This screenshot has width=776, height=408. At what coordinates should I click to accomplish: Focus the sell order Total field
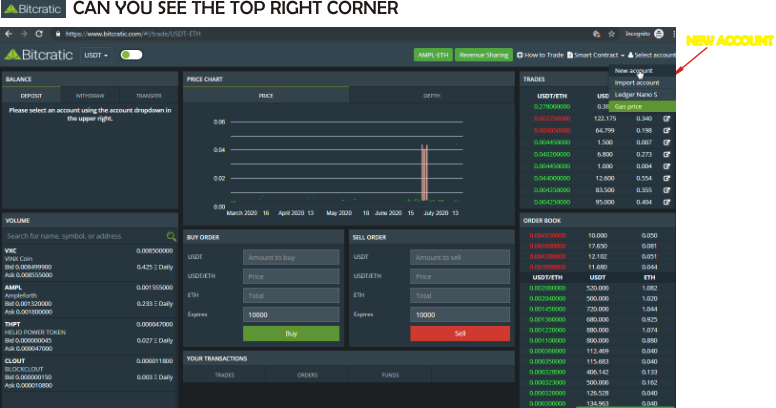(x=460, y=296)
